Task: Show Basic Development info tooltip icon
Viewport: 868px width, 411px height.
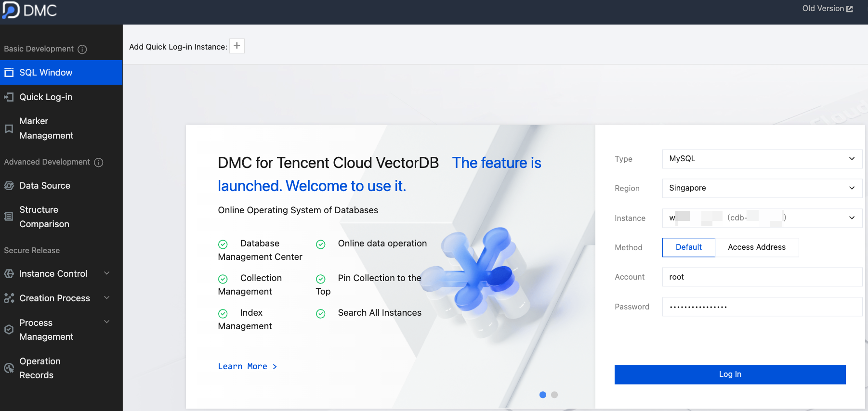Action: (x=82, y=49)
